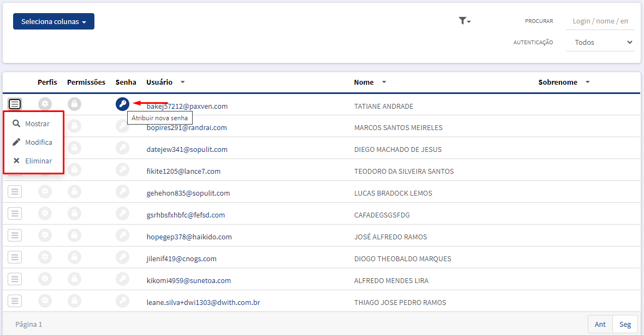Choose Modifica from the row menu
This screenshot has width=644, height=335.
(x=32, y=142)
